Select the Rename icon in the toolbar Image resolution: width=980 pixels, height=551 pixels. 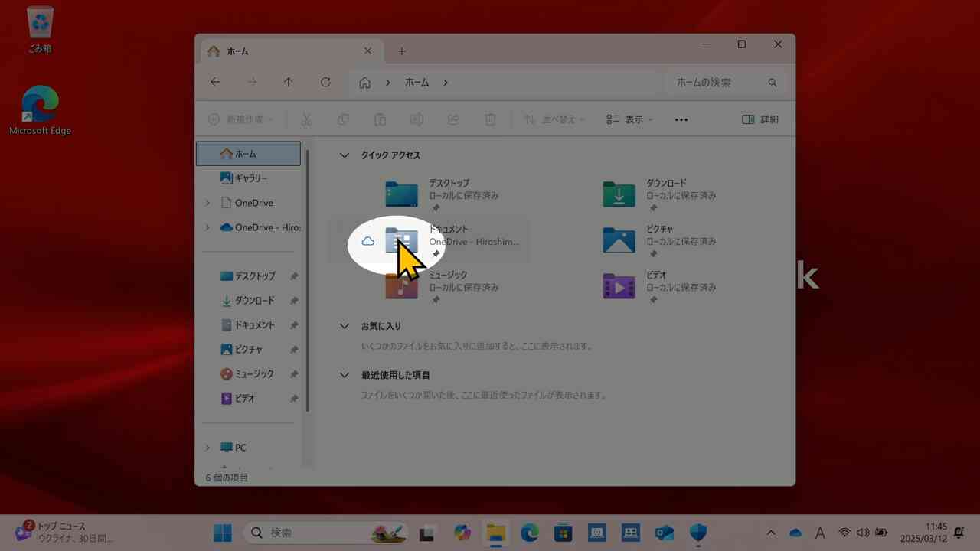416,119
